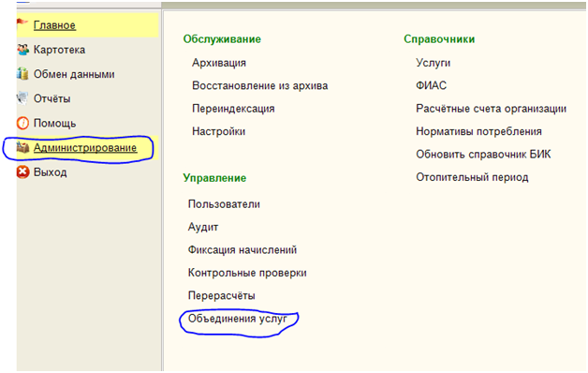Open Объединения услуг

point(237,319)
